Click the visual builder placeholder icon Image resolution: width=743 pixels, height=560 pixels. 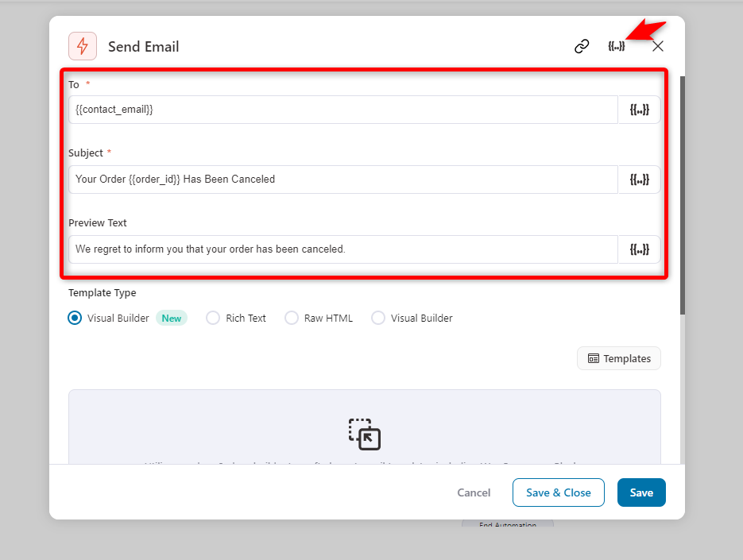coord(365,434)
